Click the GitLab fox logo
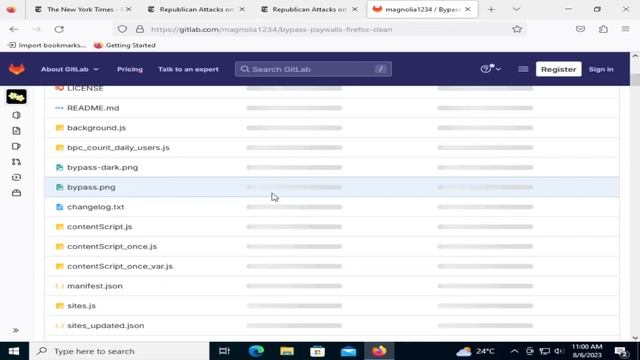 17,69
